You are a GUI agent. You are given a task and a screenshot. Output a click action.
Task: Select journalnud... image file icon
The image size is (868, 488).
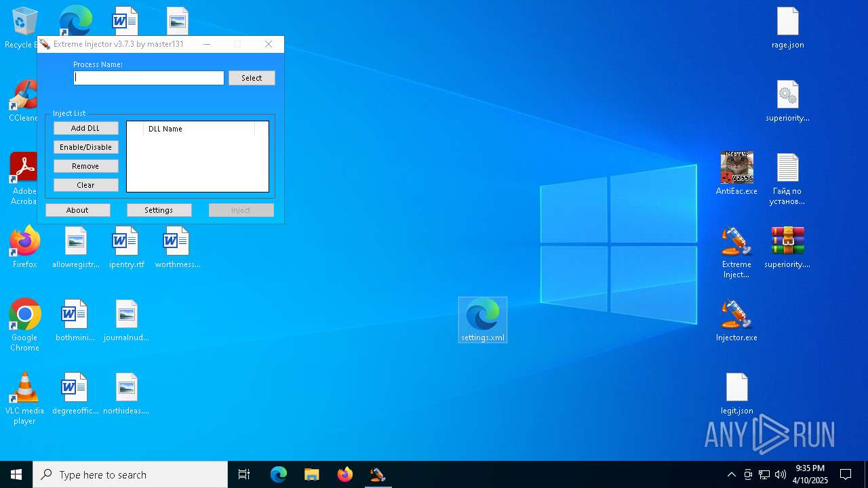coord(126,321)
